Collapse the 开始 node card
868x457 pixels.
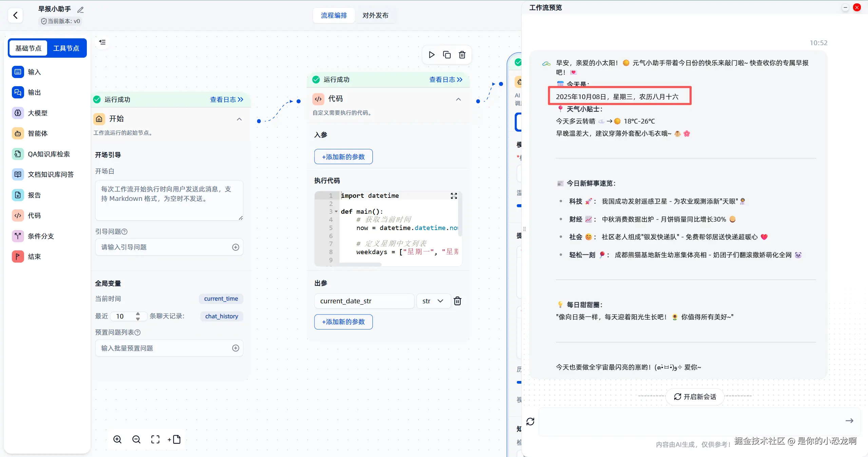tap(239, 119)
